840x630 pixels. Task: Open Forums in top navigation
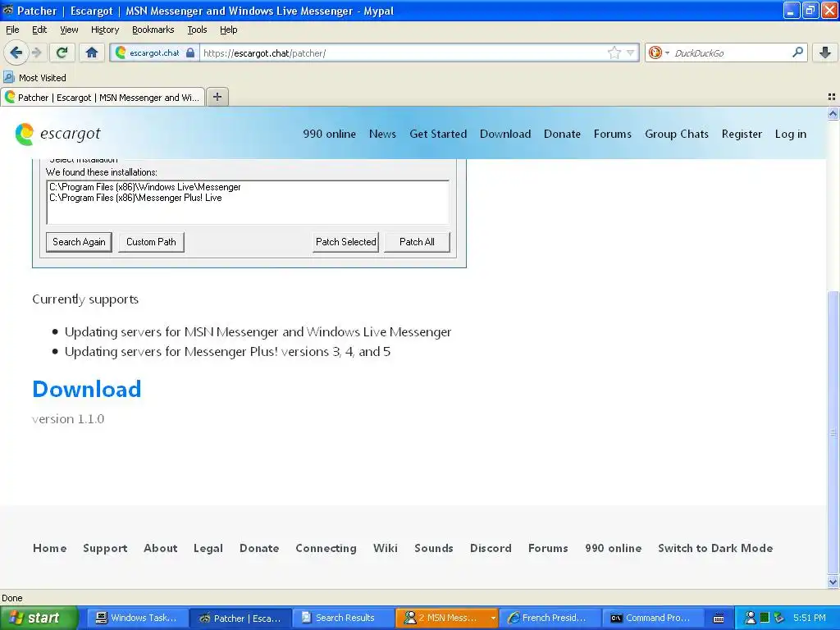612,134
